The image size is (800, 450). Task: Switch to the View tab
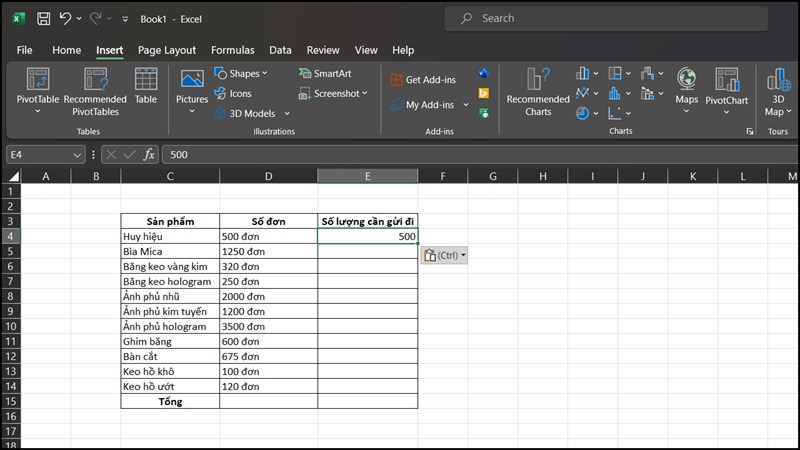(x=366, y=50)
